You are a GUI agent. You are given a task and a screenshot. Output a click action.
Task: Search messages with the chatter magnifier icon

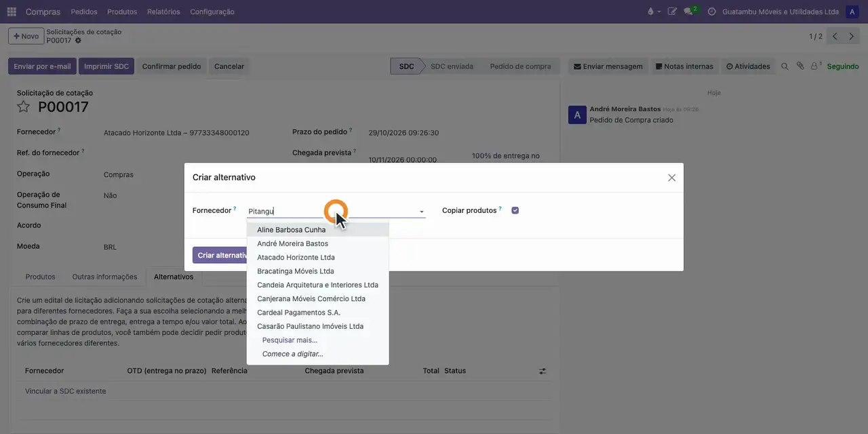click(x=785, y=66)
